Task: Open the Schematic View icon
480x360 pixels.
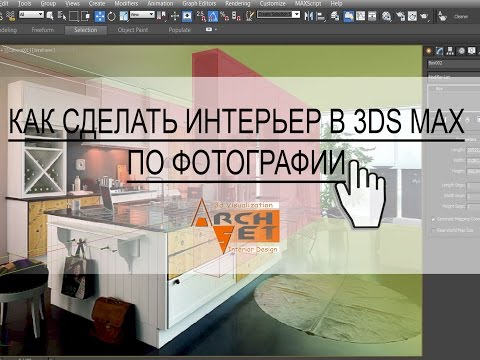Action: tap(372, 16)
